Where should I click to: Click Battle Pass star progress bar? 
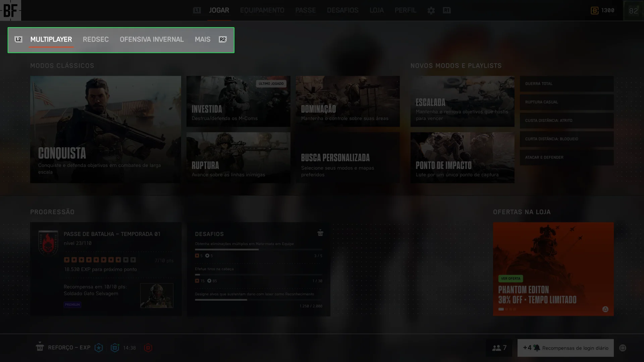pos(100,260)
